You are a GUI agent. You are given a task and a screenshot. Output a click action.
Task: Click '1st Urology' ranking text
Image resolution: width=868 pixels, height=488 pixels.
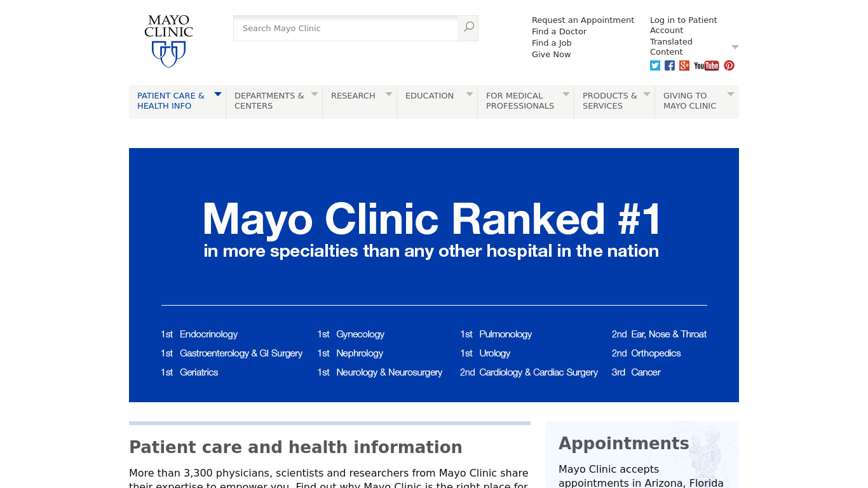(x=485, y=353)
